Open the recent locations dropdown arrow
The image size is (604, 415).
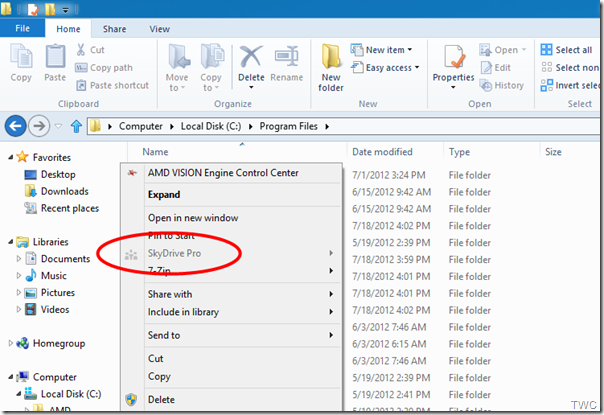click(x=58, y=126)
